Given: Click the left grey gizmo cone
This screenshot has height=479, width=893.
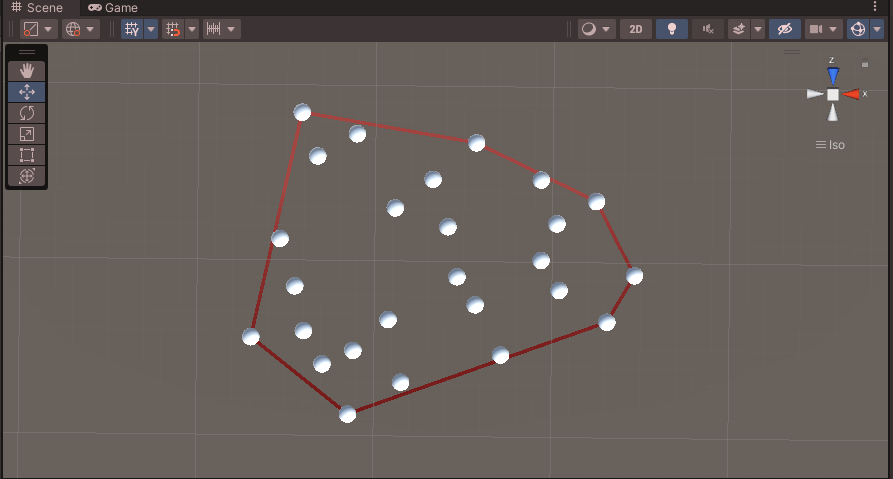Looking at the screenshot, I should coord(815,94).
